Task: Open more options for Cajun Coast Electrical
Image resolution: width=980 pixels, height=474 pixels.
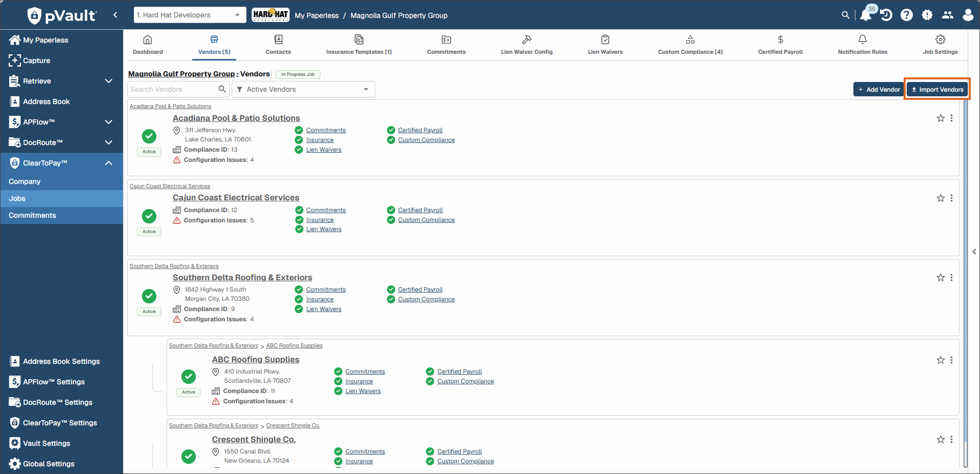Action: 952,198
